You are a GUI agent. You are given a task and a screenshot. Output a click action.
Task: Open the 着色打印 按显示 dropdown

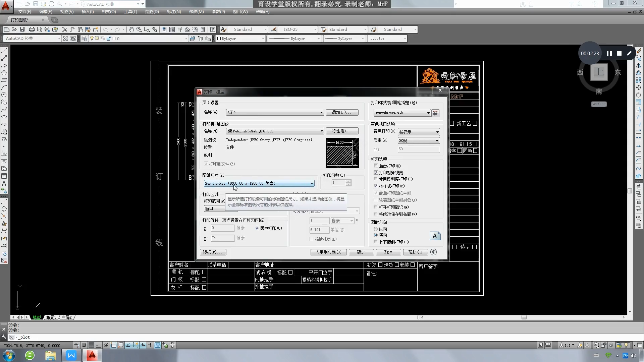(x=419, y=132)
